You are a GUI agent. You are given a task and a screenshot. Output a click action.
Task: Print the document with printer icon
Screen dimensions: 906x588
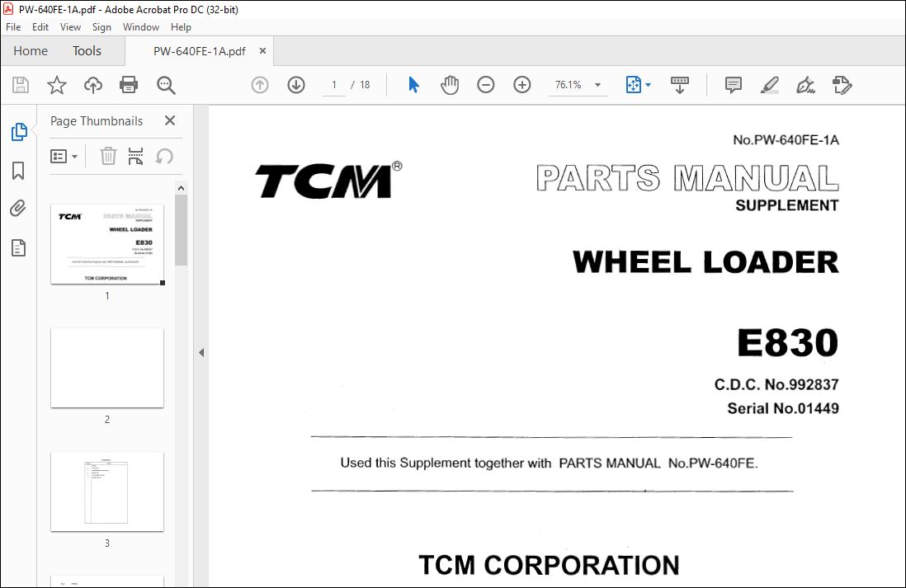point(128,85)
